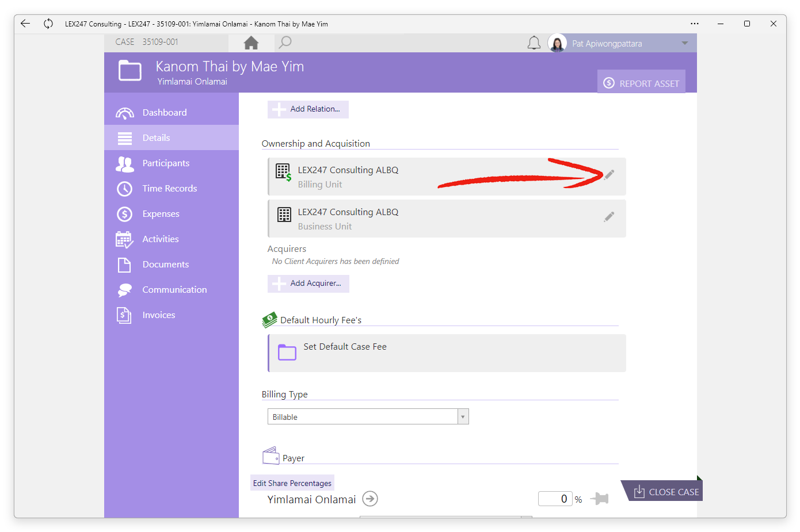Open the Expenses section
This screenshot has width=800, height=532.
(172, 213)
